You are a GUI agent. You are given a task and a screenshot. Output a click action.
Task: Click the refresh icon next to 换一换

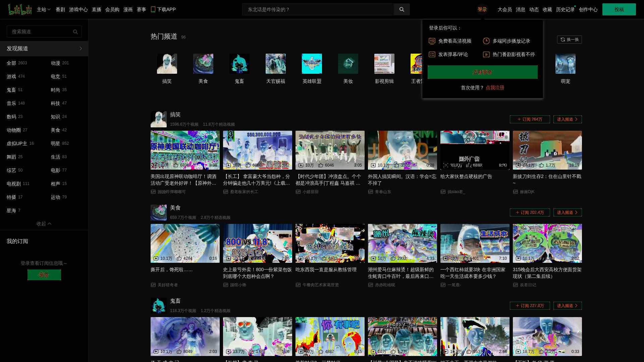(x=563, y=40)
